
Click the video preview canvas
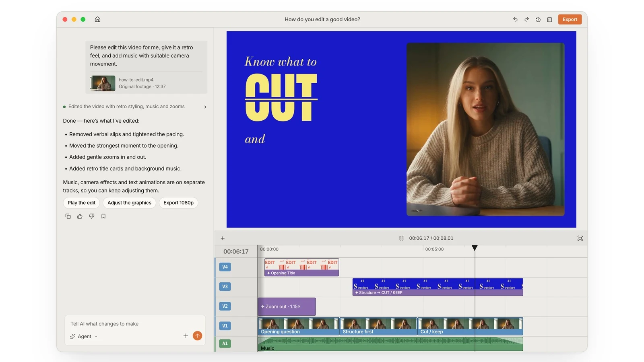(x=401, y=129)
